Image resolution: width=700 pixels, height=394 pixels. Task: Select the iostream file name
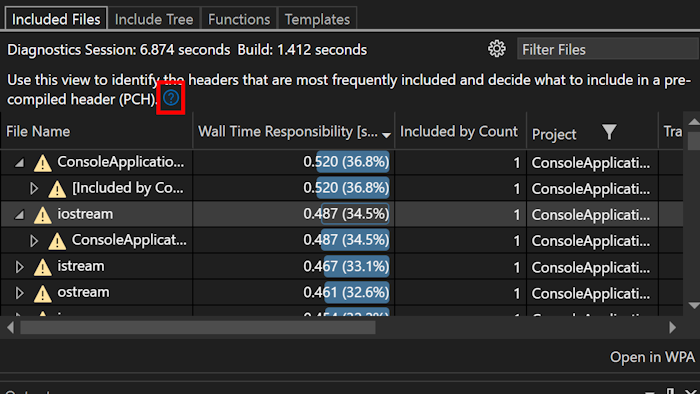pos(85,214)
